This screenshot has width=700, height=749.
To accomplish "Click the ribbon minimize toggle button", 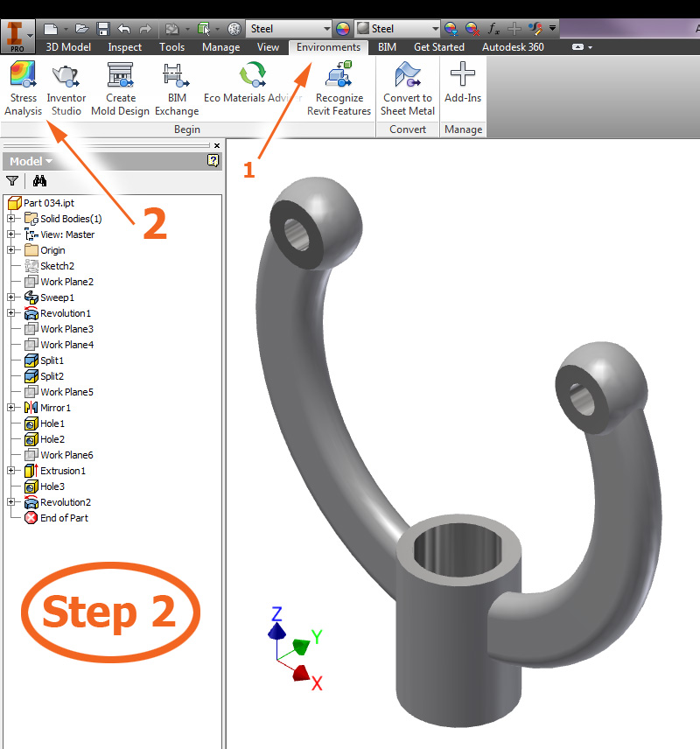I will click(577, 47).
